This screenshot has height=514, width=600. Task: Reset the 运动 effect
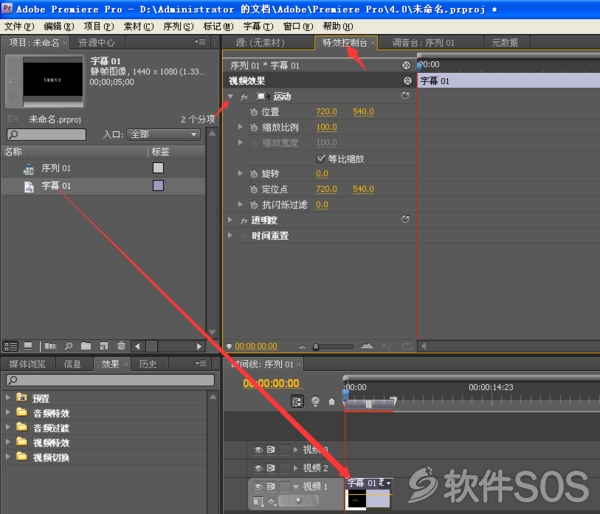[x=405, y=95]
